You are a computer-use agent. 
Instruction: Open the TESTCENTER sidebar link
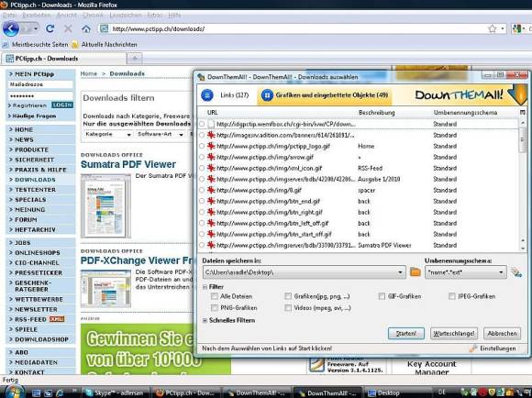[x=35, y=190]
